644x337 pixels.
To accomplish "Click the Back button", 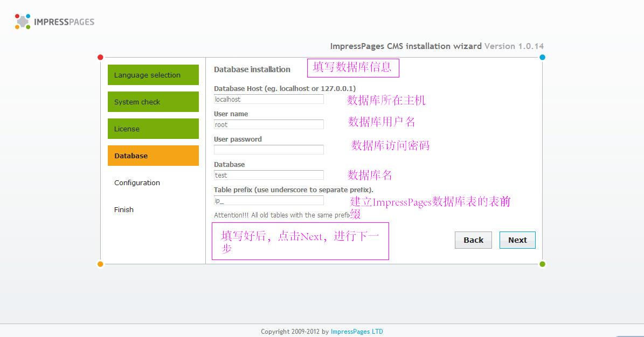I will pyautogui.click(x=473, y=240).
